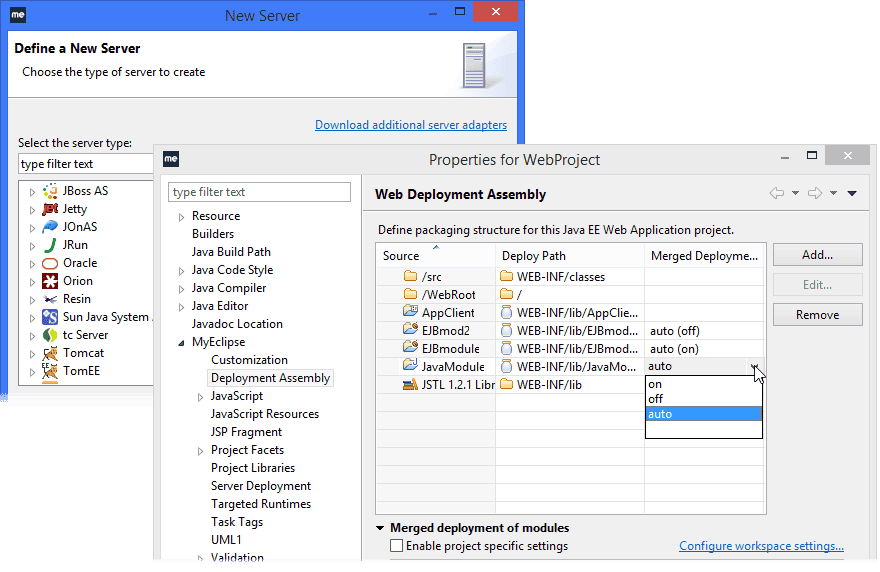Collapse the MyEclipse tree node
This screenshot has height=572, width=880.
[181, 342]
